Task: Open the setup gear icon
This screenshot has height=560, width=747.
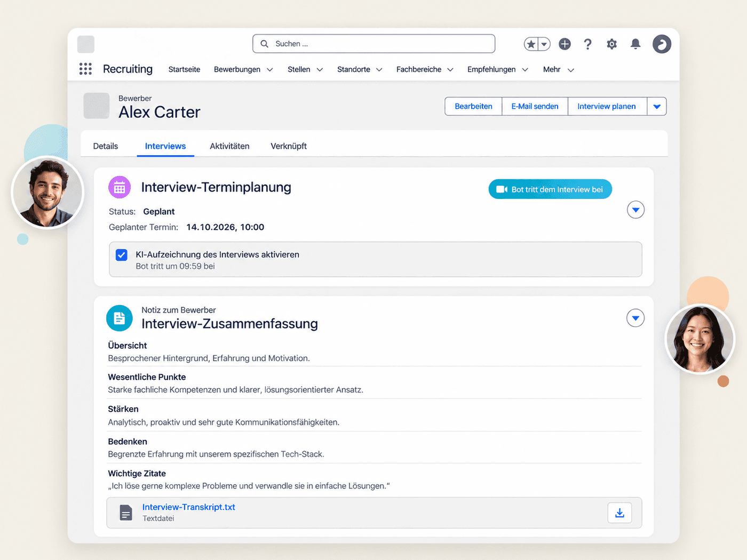Action: tap(611, 44)
